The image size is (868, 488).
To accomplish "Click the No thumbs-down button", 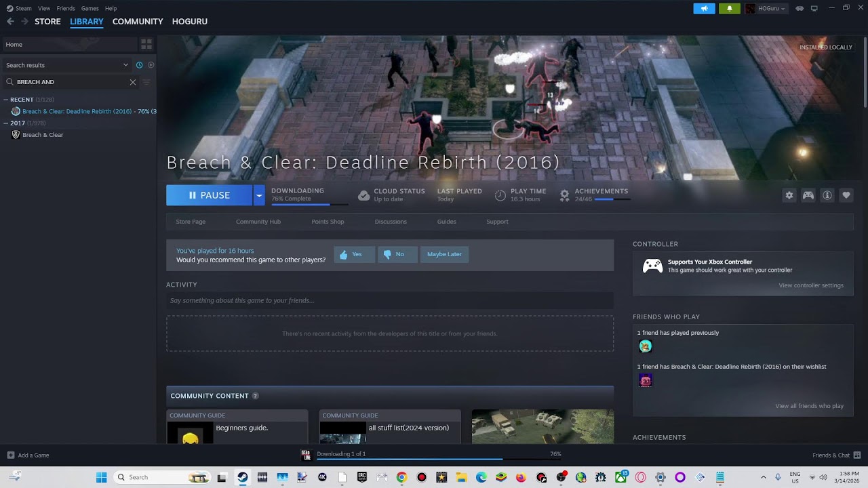I will tap(397, 254).
